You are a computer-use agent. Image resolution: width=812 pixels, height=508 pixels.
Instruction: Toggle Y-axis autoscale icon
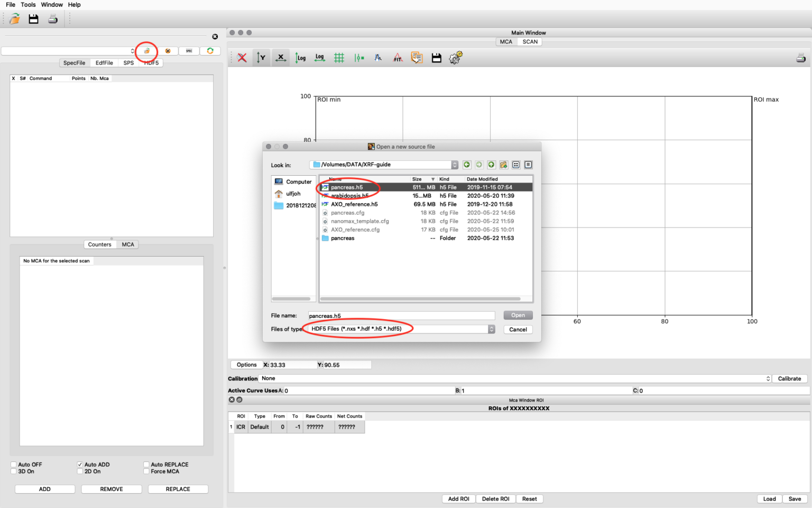pos(261,58)
